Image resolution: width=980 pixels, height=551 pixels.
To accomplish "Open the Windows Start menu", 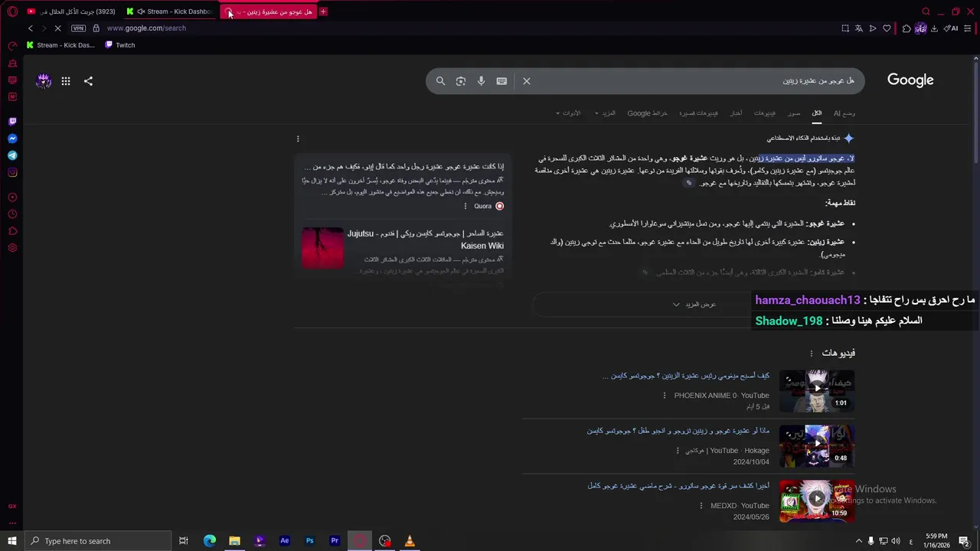I will pos(12,541).
